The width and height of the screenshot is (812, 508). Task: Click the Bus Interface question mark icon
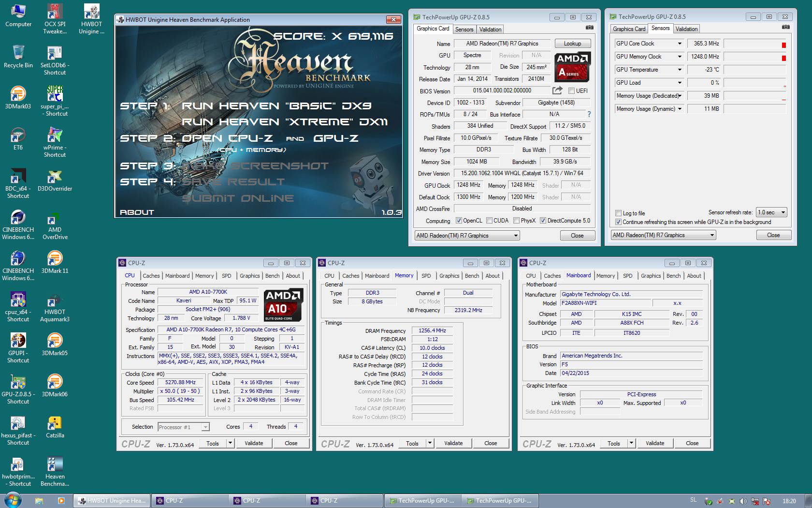[589, 114]
